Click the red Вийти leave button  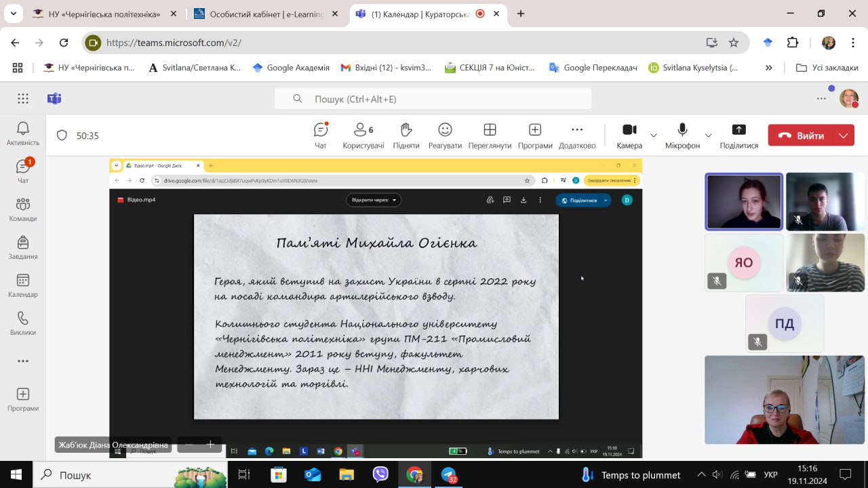pyautogui.click(x=801, y=136)
